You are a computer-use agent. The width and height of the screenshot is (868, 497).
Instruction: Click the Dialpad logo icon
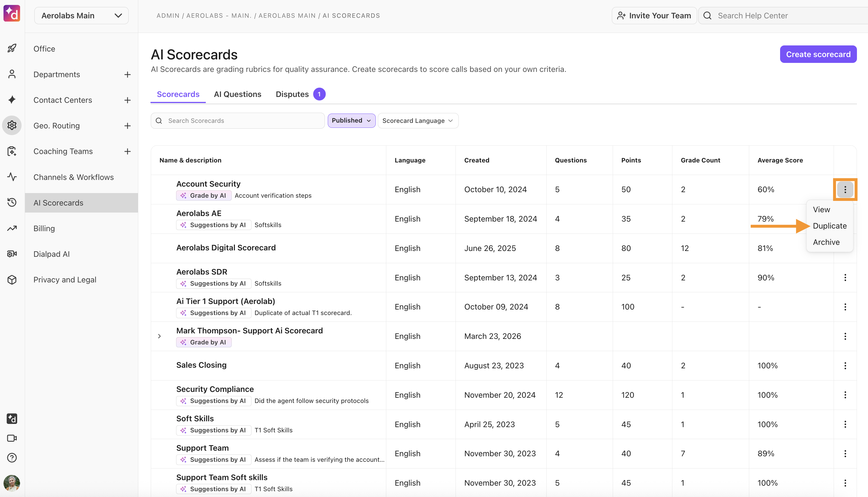(x=12, y=14)
